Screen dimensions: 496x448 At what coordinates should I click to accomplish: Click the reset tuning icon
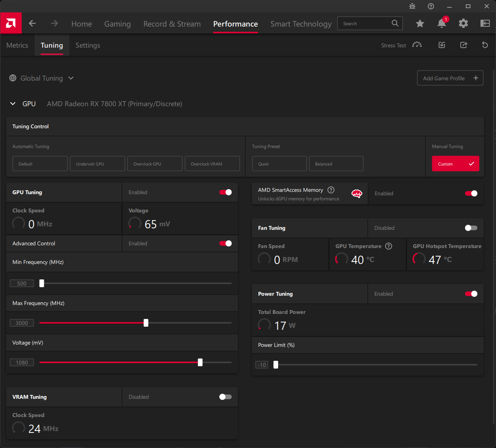click(485, 45)
